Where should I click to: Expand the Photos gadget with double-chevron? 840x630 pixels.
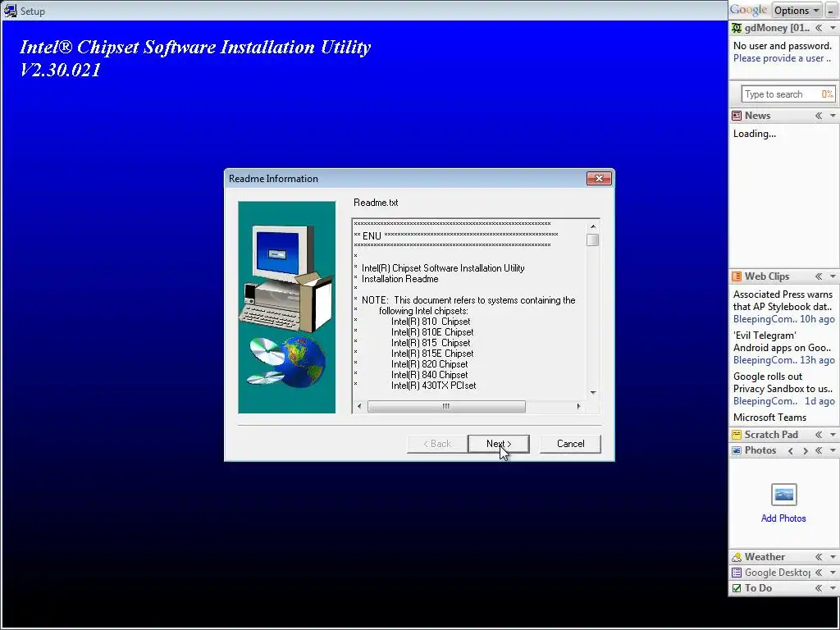click(819, 450)
